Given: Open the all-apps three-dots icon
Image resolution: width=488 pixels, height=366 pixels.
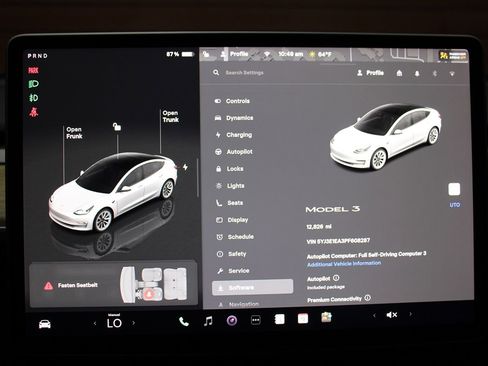Looking at the screenshot, I should click(256, 320).
